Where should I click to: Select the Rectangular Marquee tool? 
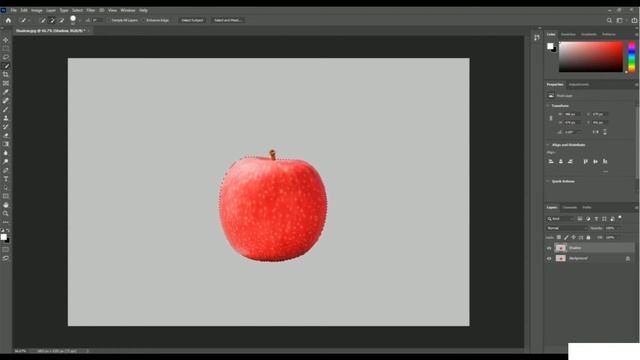6,49
